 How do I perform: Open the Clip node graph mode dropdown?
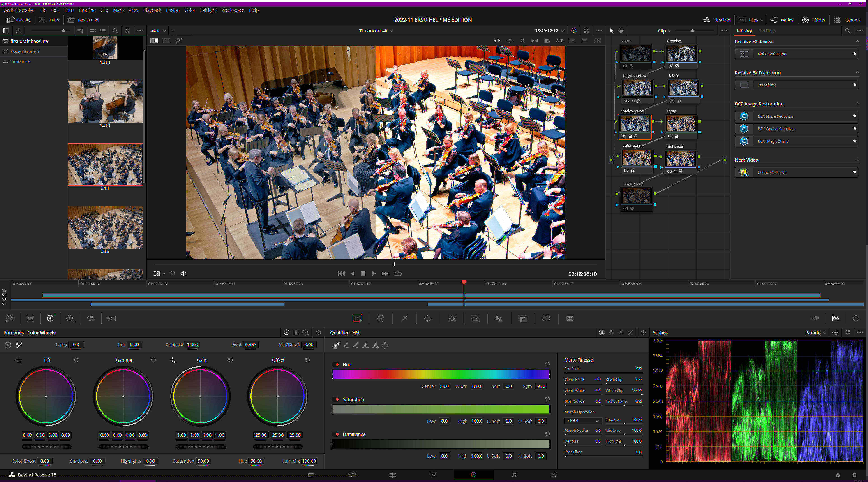(x=664, y=31)
